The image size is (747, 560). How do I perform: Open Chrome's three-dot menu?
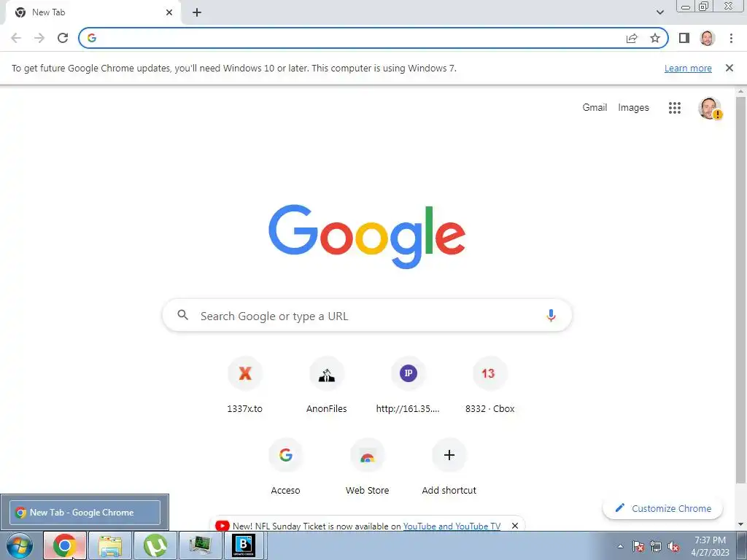click(x=731, y=38)
